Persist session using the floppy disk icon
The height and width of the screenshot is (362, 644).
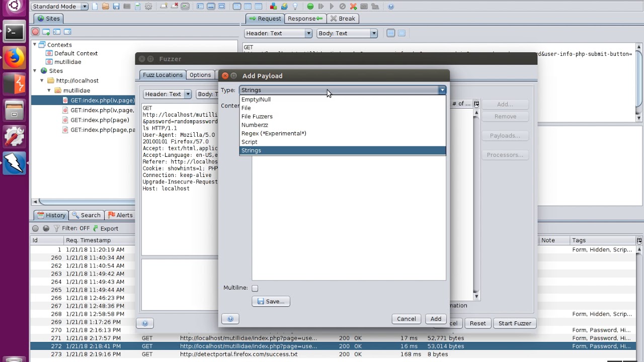116,7
